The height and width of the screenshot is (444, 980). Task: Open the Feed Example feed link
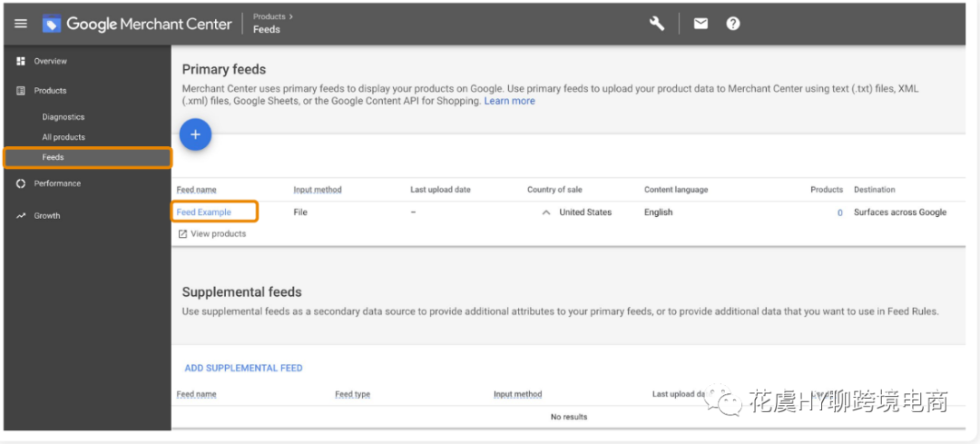(204, 212)
